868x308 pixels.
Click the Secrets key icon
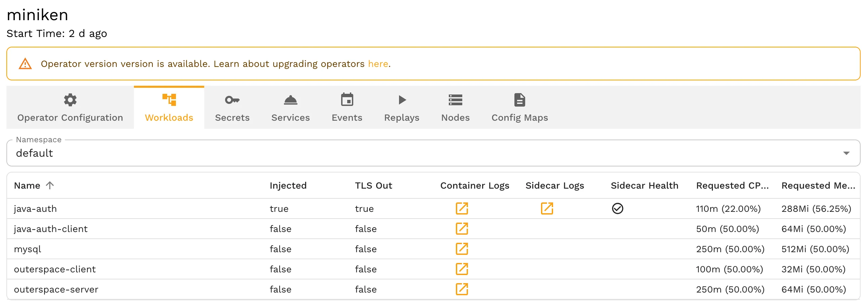pyautogui.click(x=232, y=100)
